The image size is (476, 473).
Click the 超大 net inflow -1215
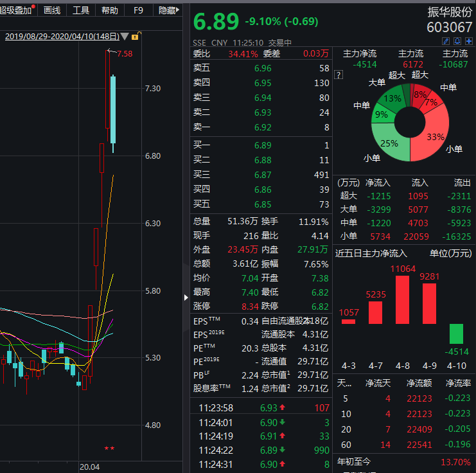tap(379, 196)
